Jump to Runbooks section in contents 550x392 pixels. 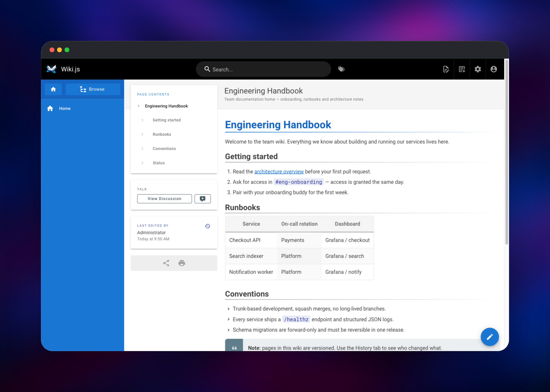click(162, 134)
